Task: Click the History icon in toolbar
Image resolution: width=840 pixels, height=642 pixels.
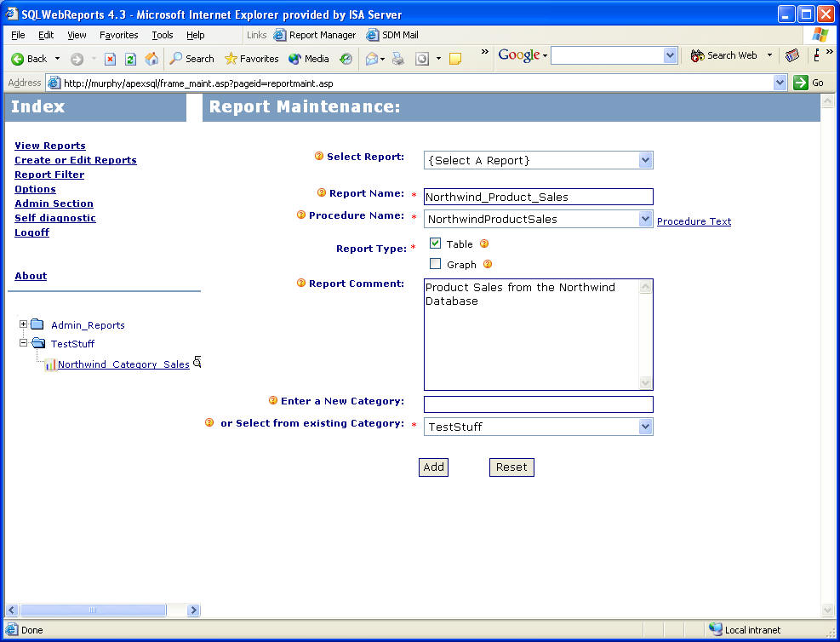Action: [x=346, y=59]
